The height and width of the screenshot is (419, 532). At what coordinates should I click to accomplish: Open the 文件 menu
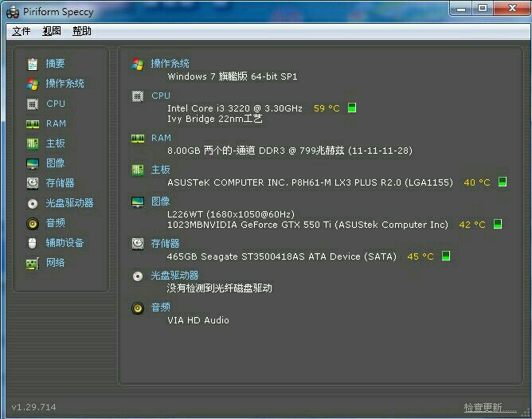pyautogui.click(x=21, y=31)
